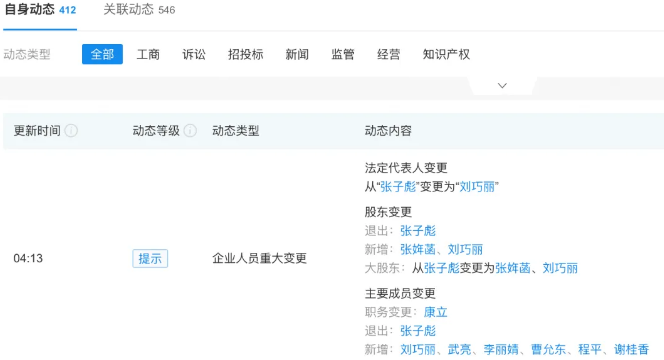
Task: Click 动态类型 column header in table
Action: click(x=236, y=131)
